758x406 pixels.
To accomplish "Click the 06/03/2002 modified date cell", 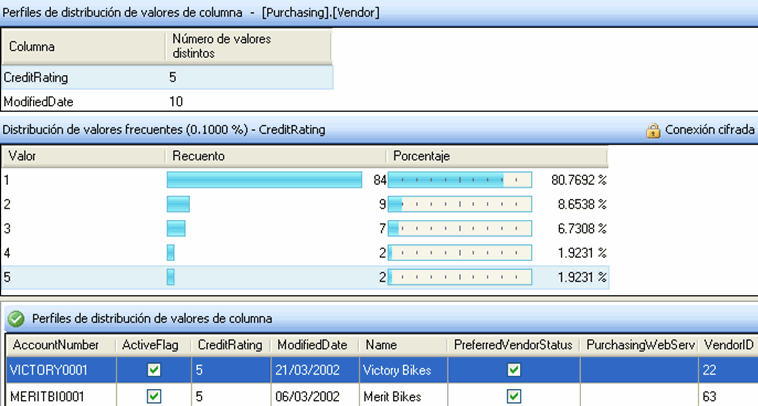I will 315,396.
